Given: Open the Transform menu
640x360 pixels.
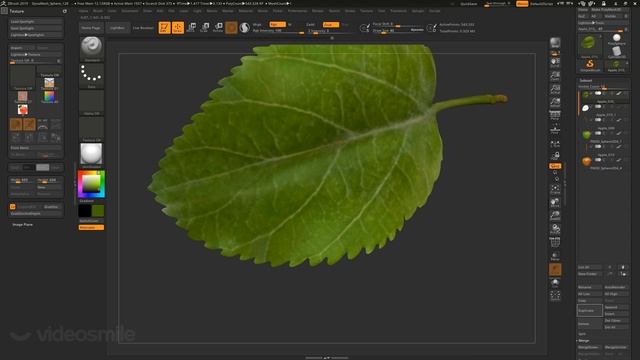Looking at the screenshot, I should tap(398, 11).
